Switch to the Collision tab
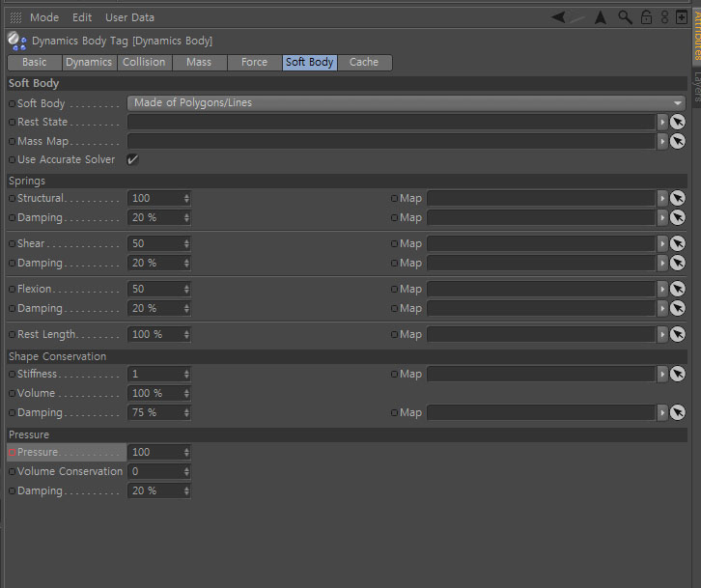Viewport: 701px width, 588px height. [145, 62]
